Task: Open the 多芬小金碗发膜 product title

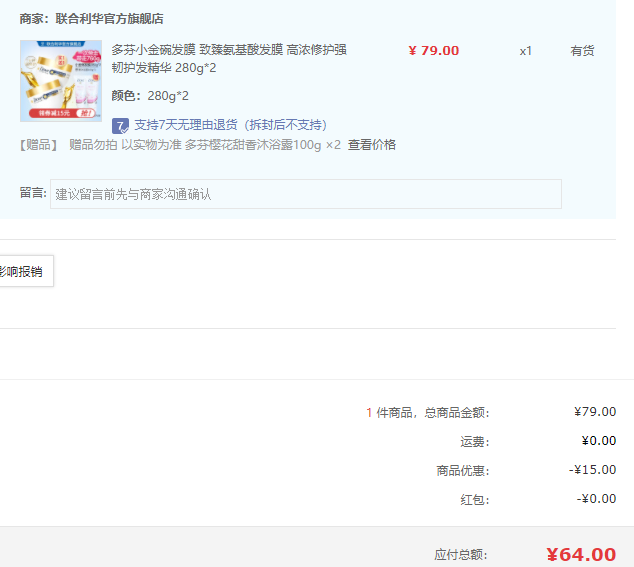Action: coord(228,58)
